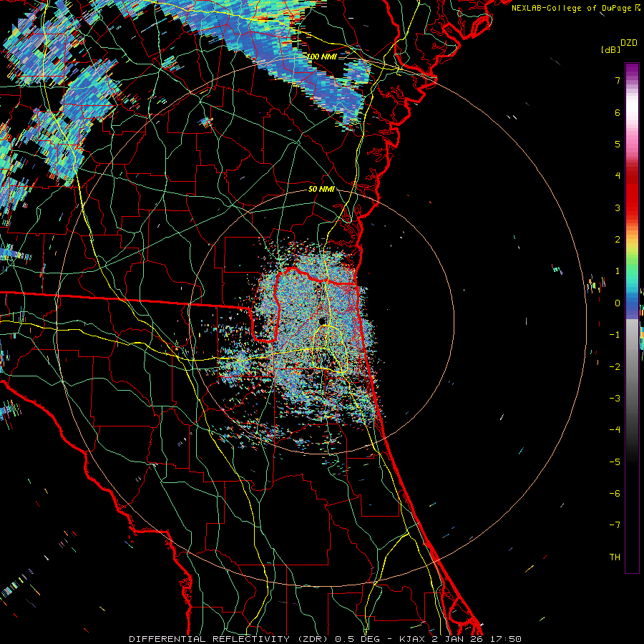Select the 100 NMI range ring label
644x644 pixels.
coord(321,57)
